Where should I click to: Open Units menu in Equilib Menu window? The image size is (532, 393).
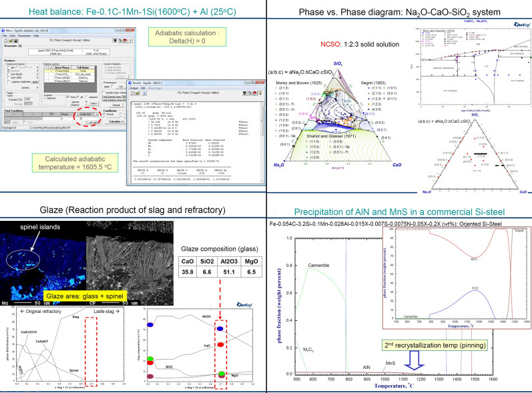click(12, 35)
